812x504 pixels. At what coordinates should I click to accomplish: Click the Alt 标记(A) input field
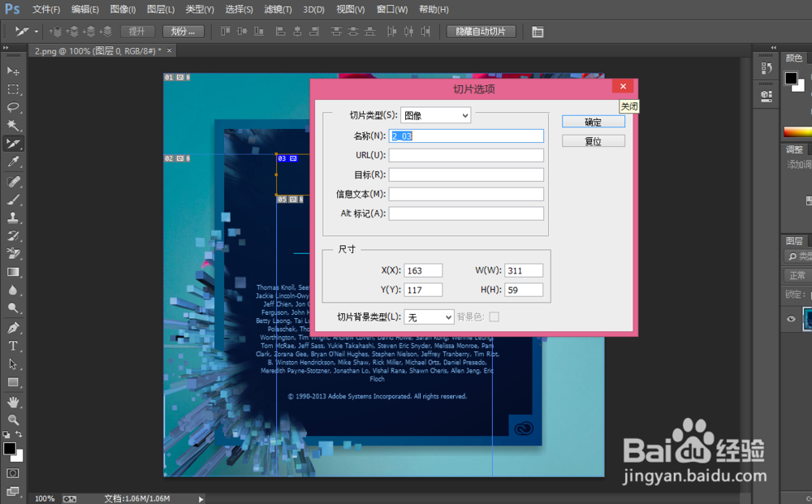click(466, 213)
